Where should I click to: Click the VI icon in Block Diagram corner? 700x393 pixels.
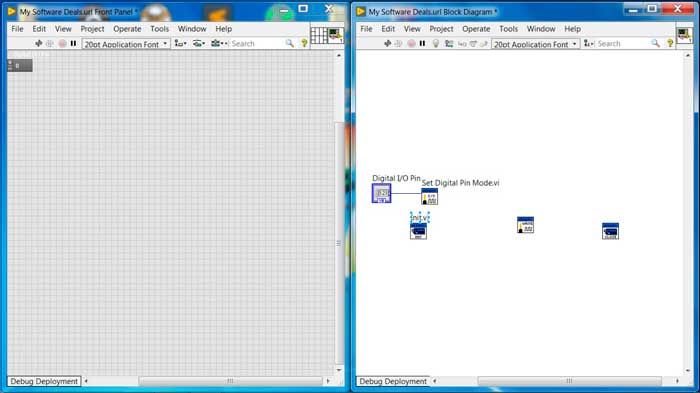[x=684, y=35]
